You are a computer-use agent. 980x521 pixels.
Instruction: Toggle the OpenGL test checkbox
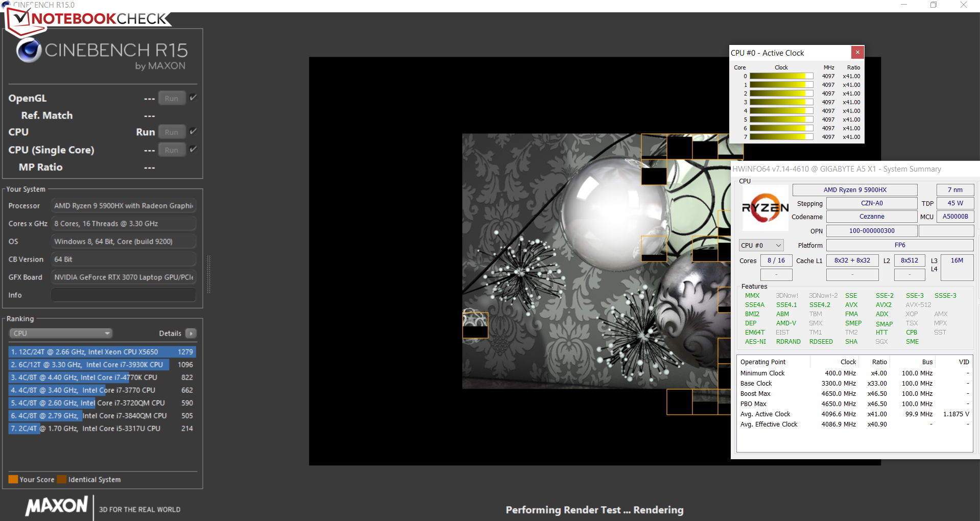tap(193, 98)
